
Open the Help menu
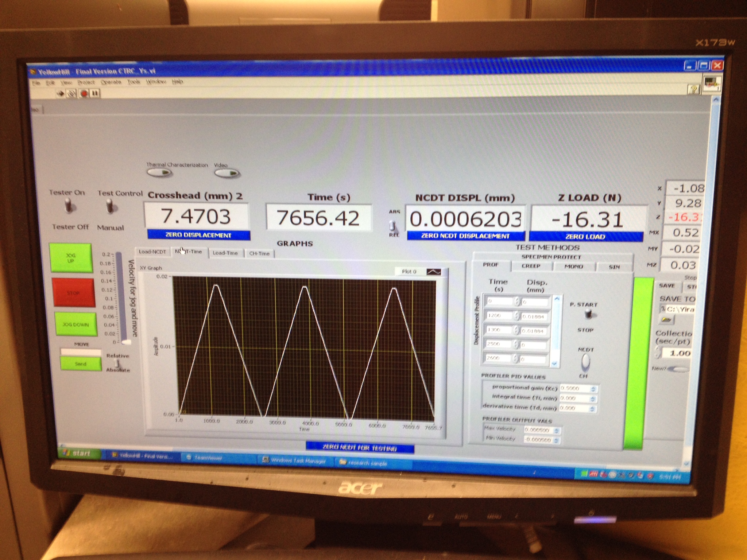[177, 82]
